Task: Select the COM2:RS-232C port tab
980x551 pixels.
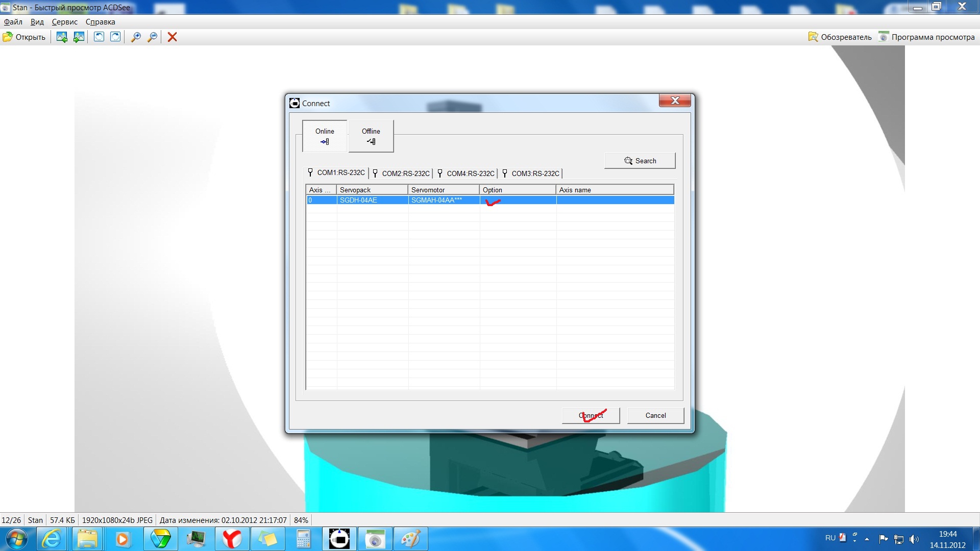Action: click(x=402, y=173)
